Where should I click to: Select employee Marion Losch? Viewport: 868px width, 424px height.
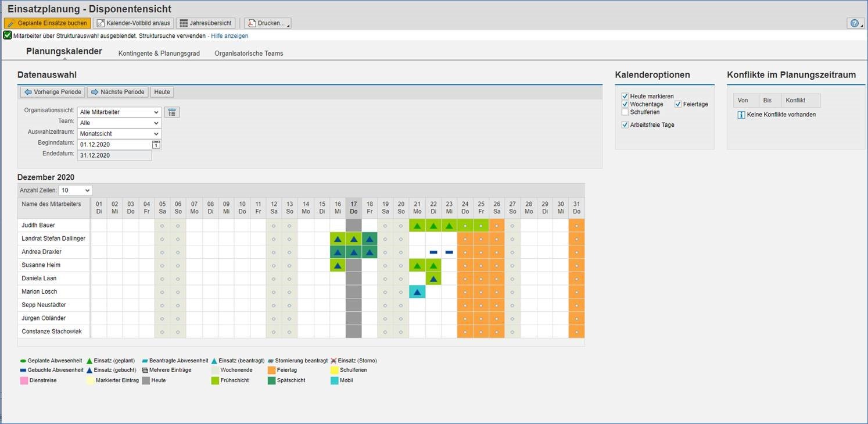click(54, 292)
